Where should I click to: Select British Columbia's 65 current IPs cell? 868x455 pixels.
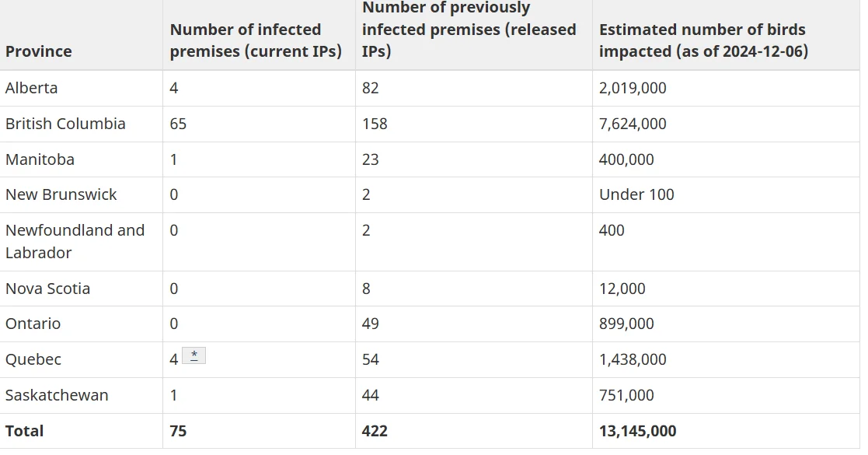pyautogui.click(x=178, y=124)
